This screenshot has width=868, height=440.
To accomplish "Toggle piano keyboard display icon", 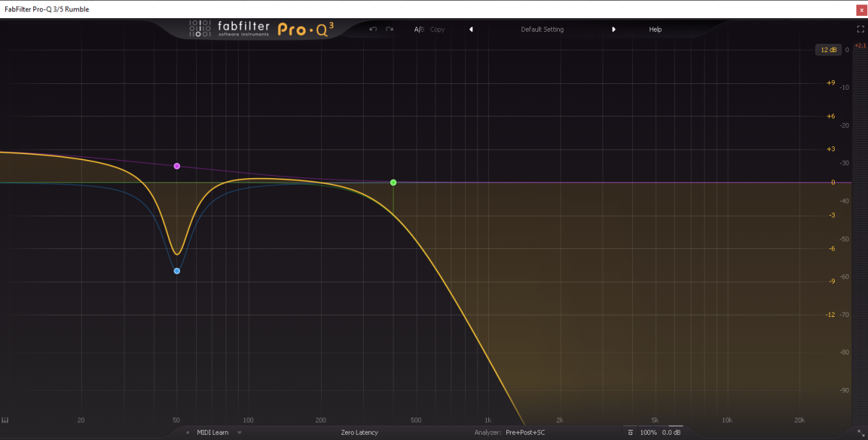I will click(5, 420).
